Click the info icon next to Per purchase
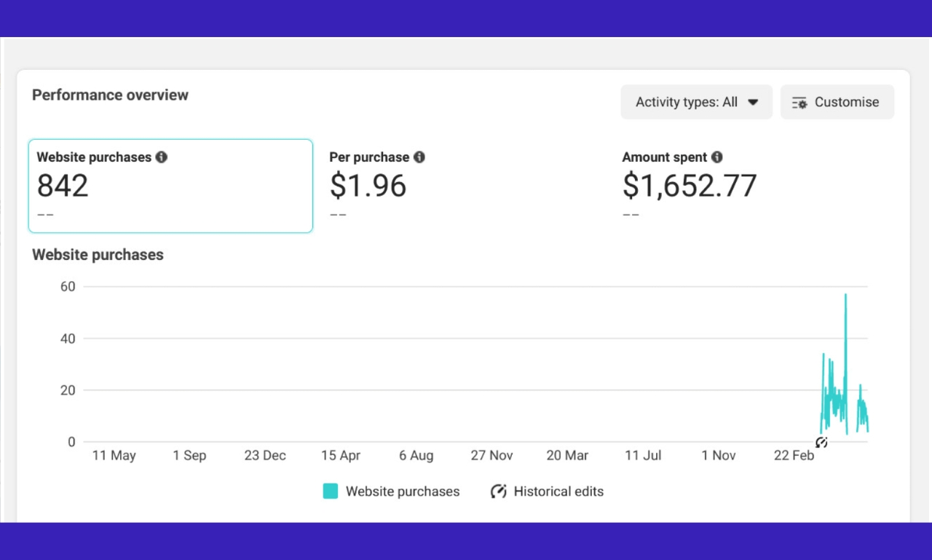This screenshot has width=932, height=560. click(419, 157)
